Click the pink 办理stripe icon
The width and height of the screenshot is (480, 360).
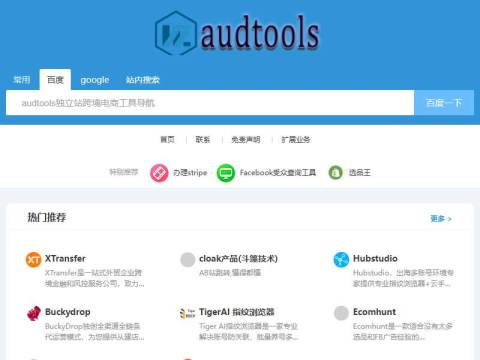[x=159, y=173]
